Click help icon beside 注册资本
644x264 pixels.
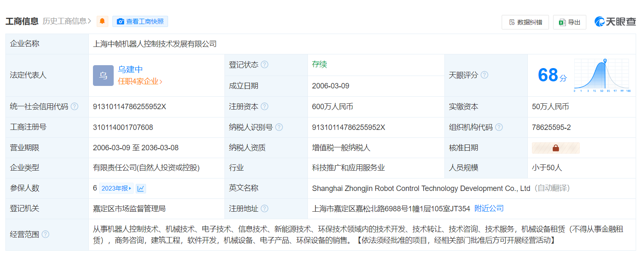(264, 107)
